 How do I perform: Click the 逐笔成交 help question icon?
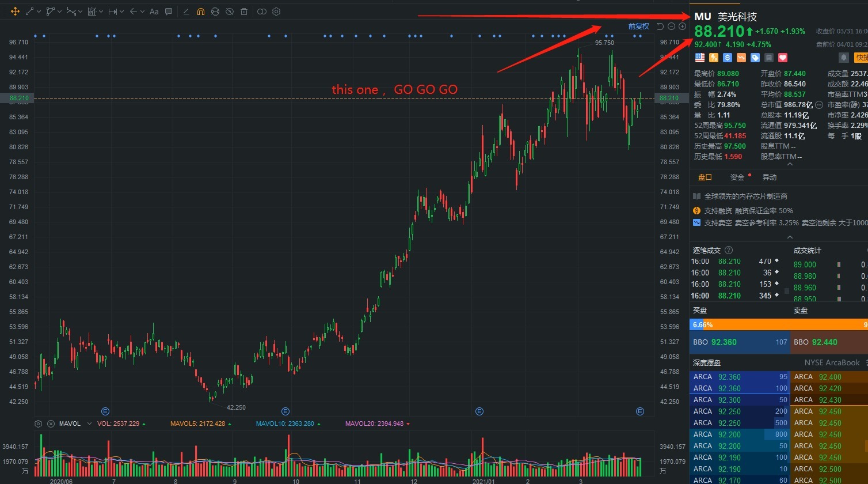click(x=729, y=250)
